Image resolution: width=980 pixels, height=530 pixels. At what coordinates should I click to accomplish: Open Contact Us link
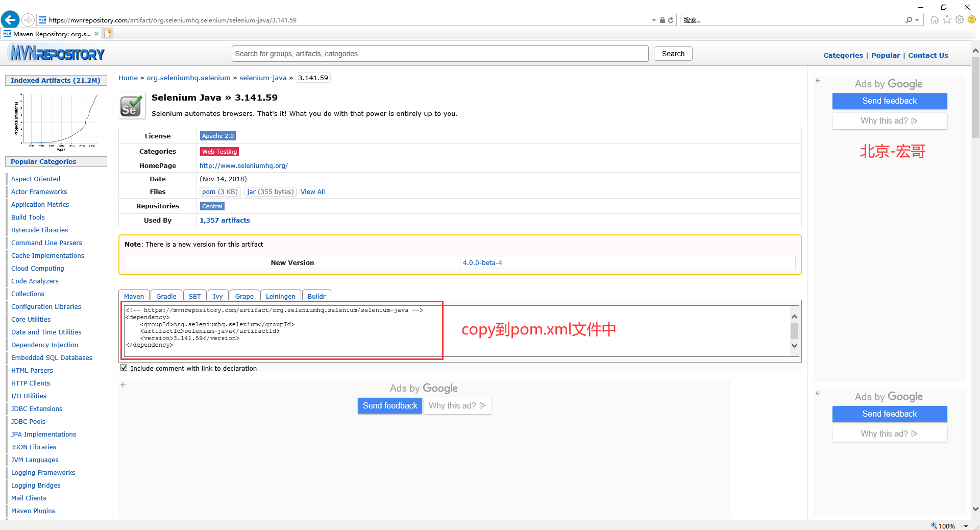(928, 55)
